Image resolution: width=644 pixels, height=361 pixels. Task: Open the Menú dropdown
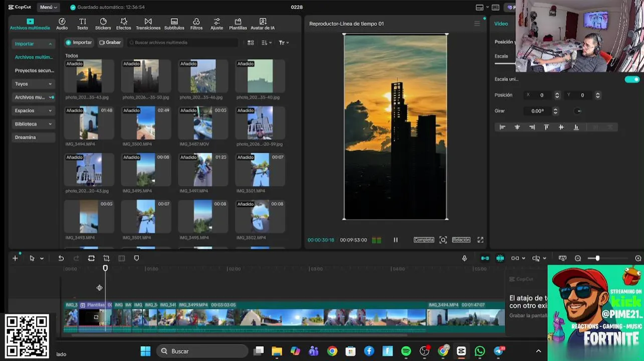pos(48,7)
